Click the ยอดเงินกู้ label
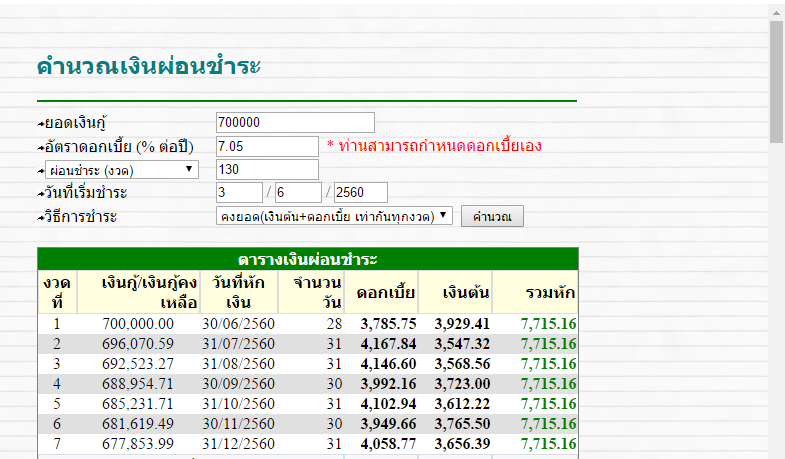 click(75, 123)
